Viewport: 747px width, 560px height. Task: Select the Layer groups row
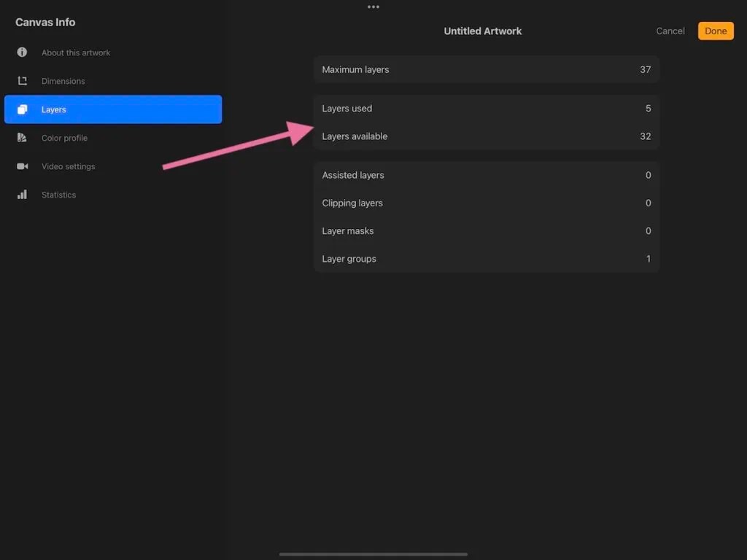pyautogui.click(x=486, y=259)
